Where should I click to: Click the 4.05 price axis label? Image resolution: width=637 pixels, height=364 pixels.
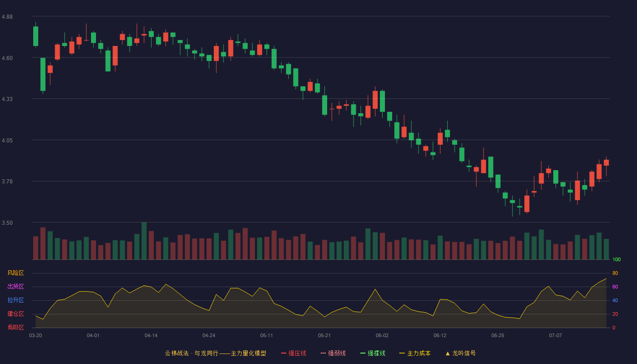pyautogui.click(x=7, y=141)
